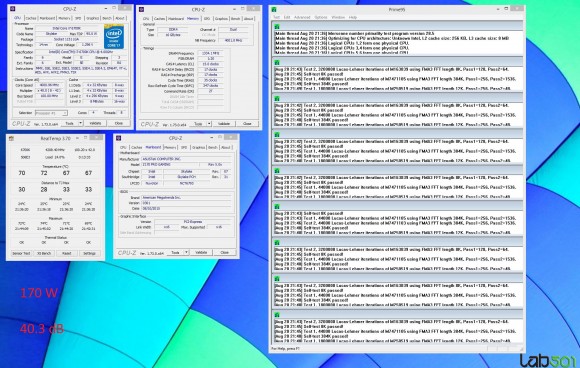Click the Sensor Test button in RealTemp
Image resolution: width=580 pixels, height=368 pixels.
(x=21, y=253)
